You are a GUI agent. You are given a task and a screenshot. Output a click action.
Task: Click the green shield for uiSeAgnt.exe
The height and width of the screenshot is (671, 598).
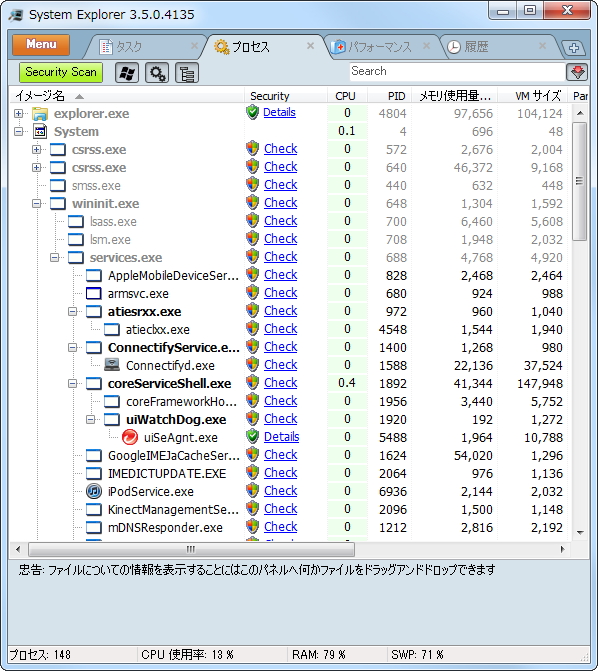coord(253,436)
